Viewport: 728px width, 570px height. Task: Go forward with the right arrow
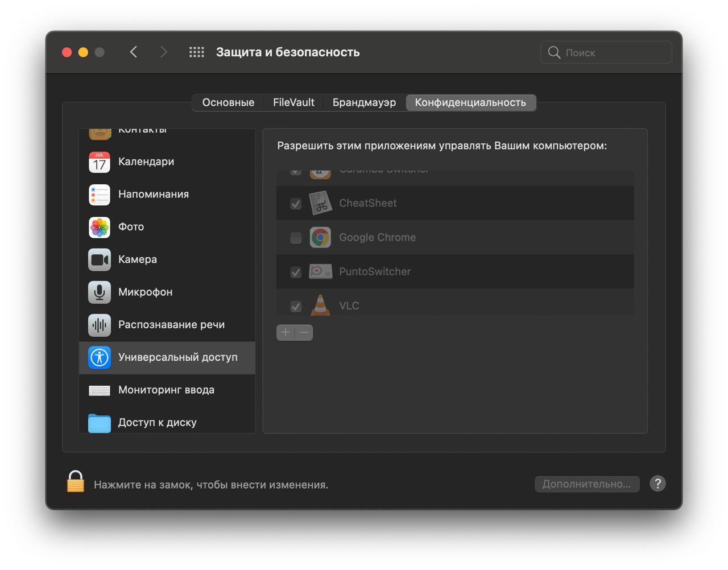pyautogui.click(x=164, y=52)
